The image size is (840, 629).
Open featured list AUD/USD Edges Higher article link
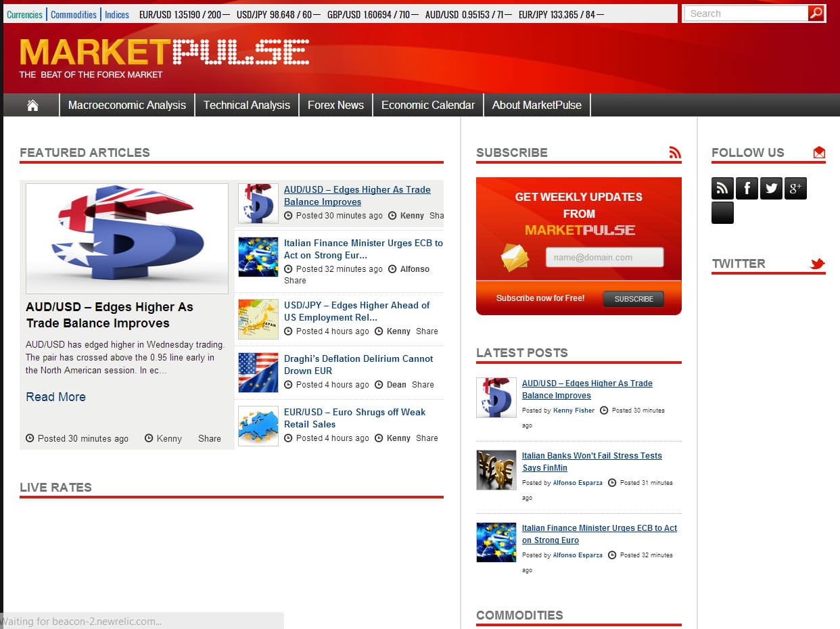point(357,195)
